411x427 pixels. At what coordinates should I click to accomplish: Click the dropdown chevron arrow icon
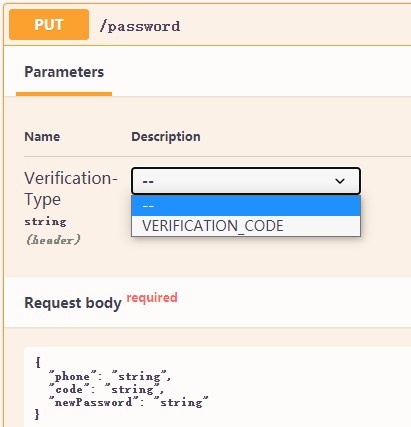coord(340,181)
